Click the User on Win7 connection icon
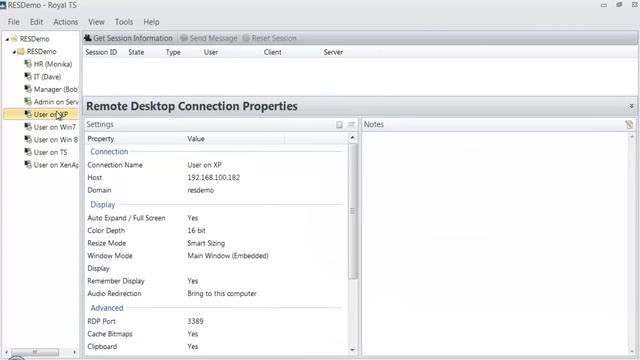Viewport: 640px width, 360px height. point(28,127)
